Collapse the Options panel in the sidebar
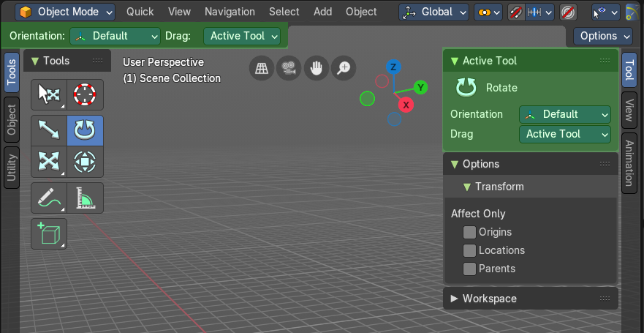The width and height of the screenshot is (644, 333). click(x=531, y=164)
